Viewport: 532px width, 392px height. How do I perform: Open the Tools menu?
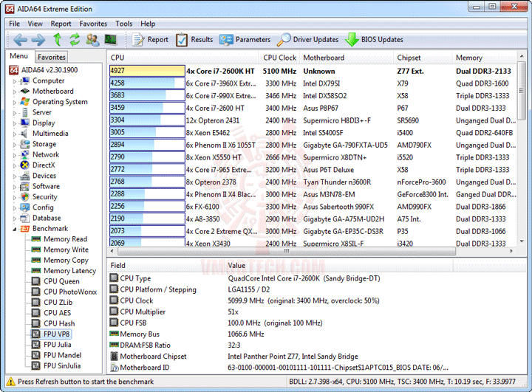click(124, 24)
